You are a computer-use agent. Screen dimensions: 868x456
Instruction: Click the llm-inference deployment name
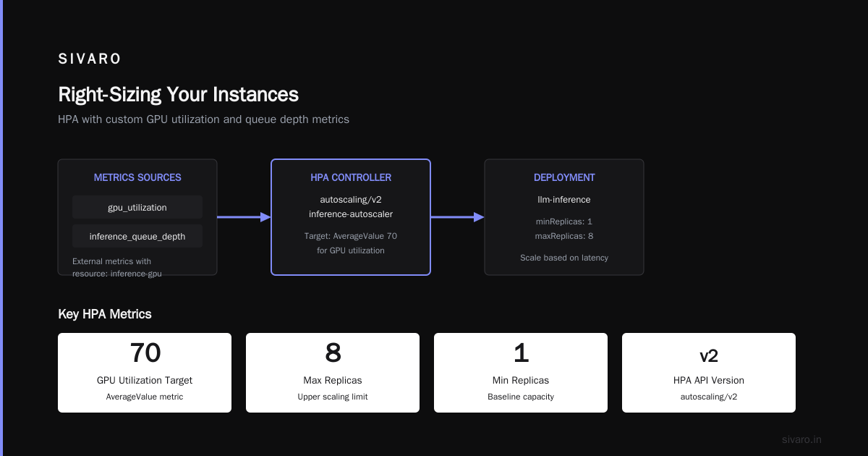564,199
